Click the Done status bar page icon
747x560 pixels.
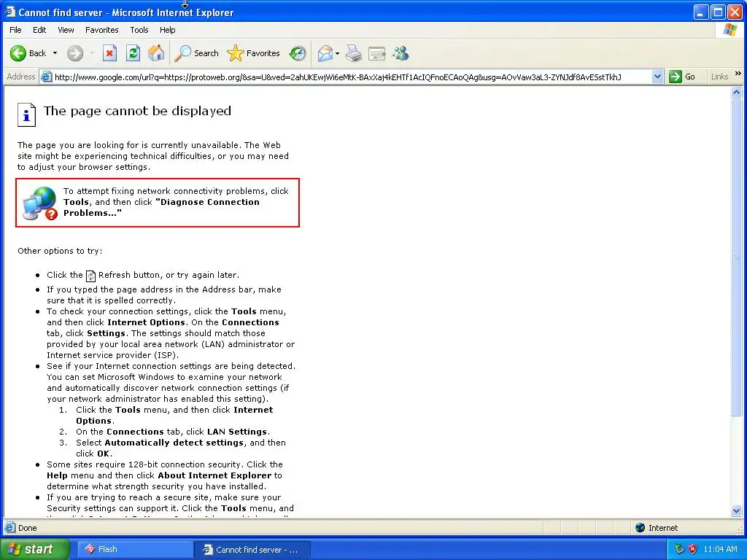10,528
